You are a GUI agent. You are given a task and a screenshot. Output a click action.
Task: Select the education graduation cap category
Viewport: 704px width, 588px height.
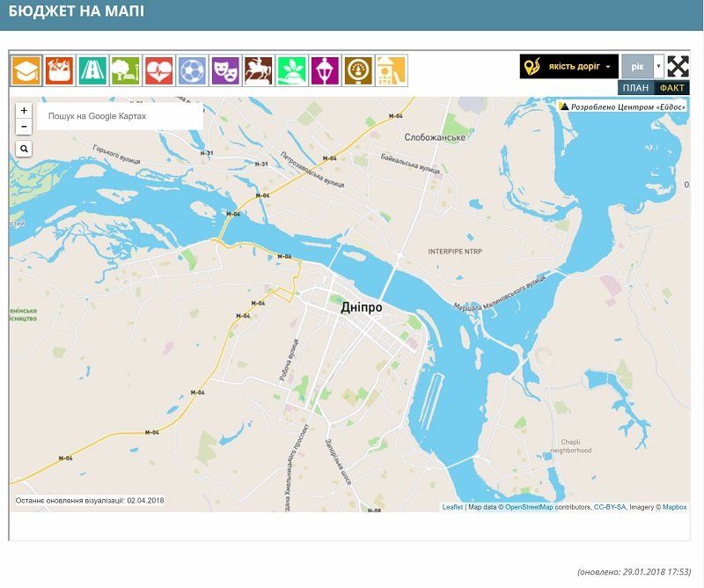(x=26, y=70)
